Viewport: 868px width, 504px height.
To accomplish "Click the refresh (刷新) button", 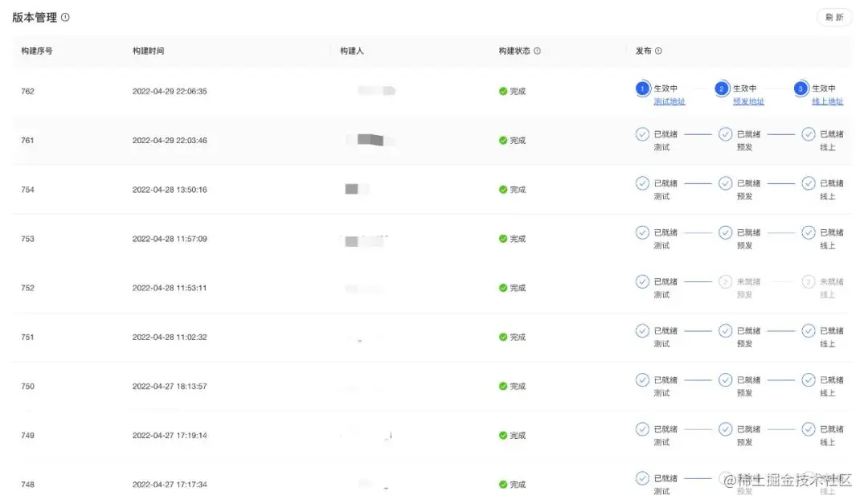I will coord(833,17).
